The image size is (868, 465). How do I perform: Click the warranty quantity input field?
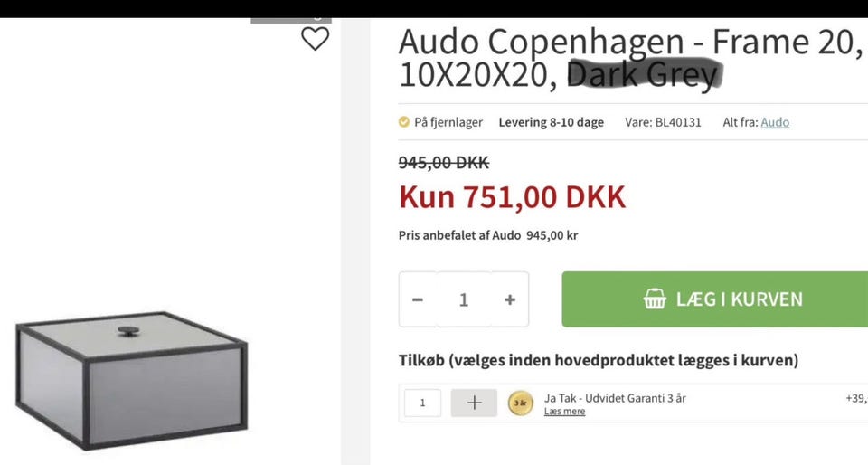(422, 403)
